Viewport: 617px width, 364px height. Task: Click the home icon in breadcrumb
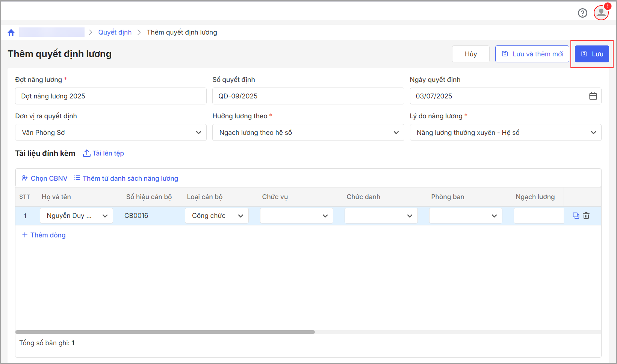pyautogui.click(x=11, y=32)
